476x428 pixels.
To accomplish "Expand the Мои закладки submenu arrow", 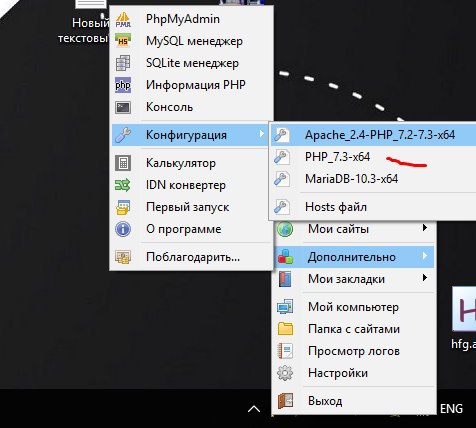I will (x=425, y=278).
